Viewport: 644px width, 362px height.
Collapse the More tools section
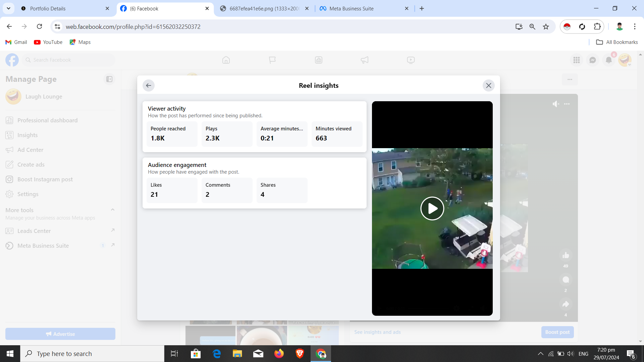(113, 210)
